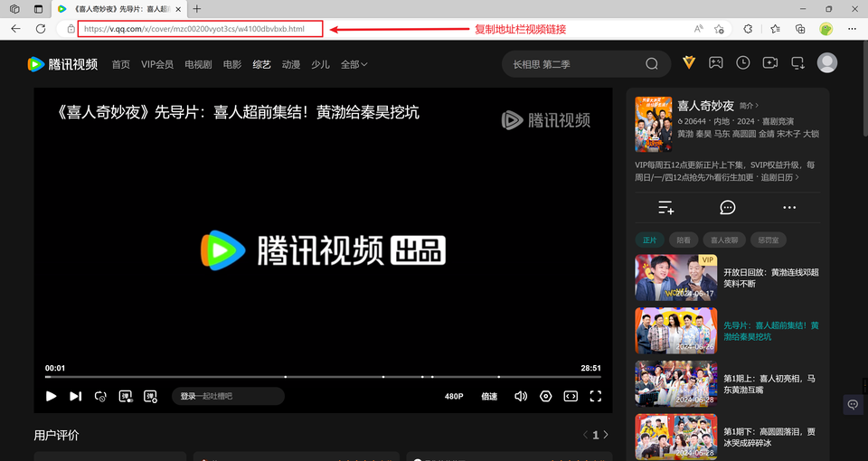Click the 喜人奇妙夜 show poster
The image size is (868, 461).
pyautogui.click(x=654, y=125)
